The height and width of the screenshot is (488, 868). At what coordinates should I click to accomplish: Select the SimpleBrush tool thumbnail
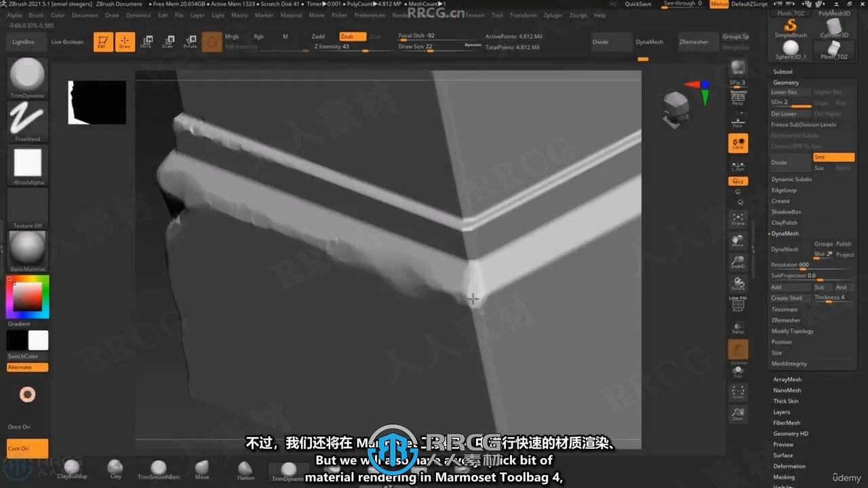coord(791,28)
